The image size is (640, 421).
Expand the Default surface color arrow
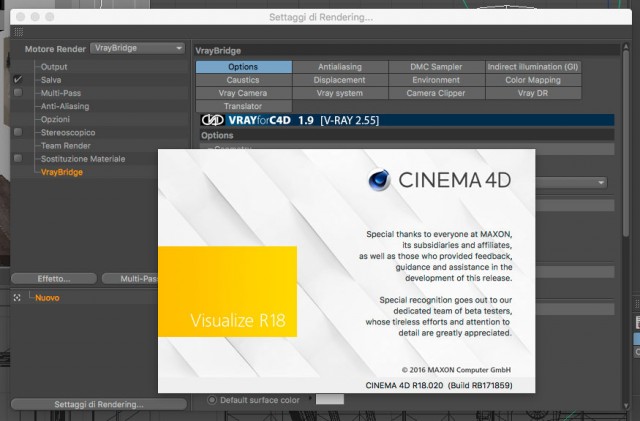click(x=310, y=398)
